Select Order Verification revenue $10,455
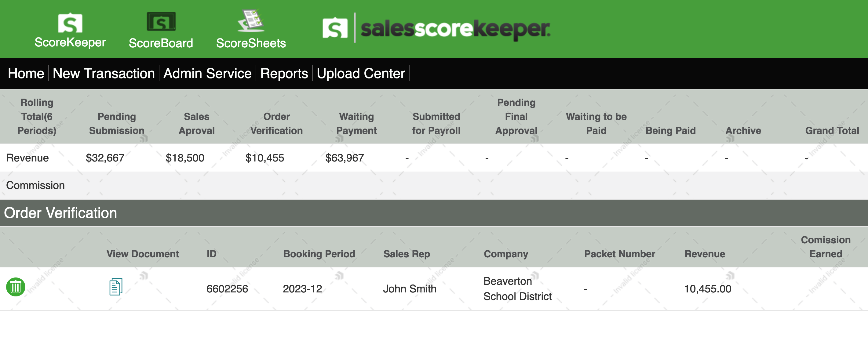This screenshot has width=868, height=337. [265, 158]
